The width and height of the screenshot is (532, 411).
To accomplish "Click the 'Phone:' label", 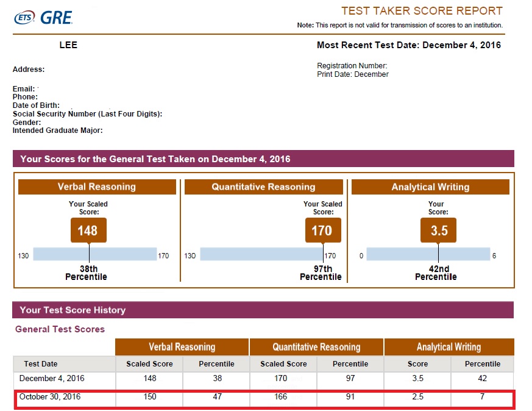I will click(x=25, y=97).
